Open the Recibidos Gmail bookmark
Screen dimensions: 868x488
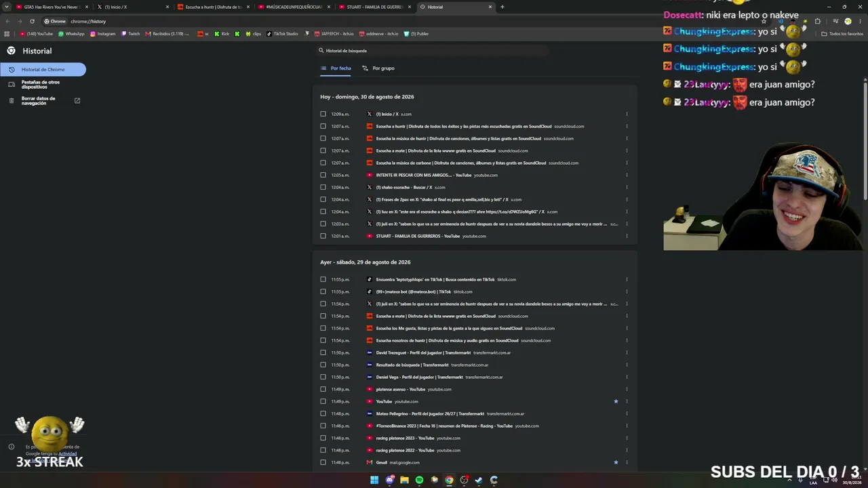point(167,34)
